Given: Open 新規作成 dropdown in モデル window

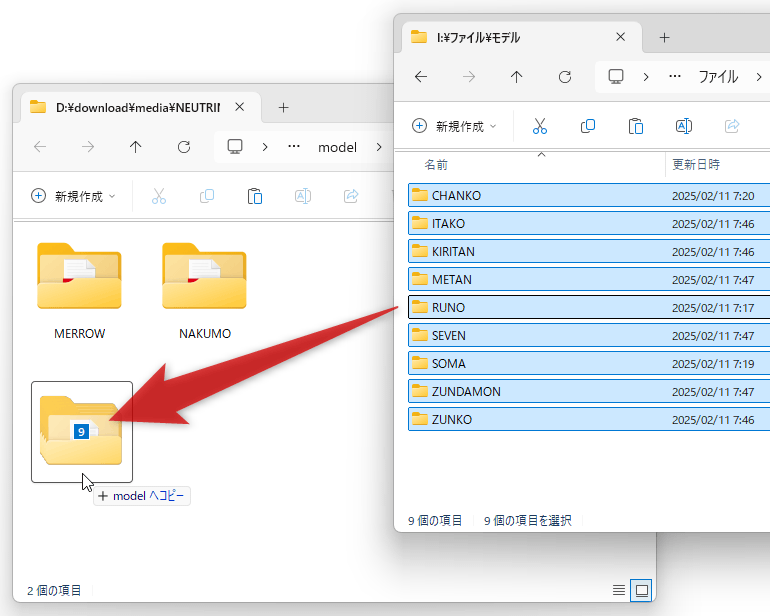Looking at the screenshot, I should pos(455,126).
